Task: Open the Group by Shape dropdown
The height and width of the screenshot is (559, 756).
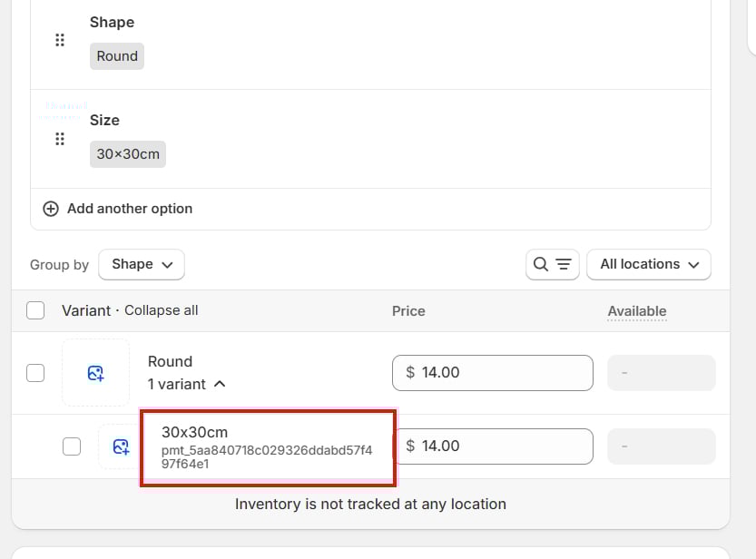Action: tap(142, 264)
